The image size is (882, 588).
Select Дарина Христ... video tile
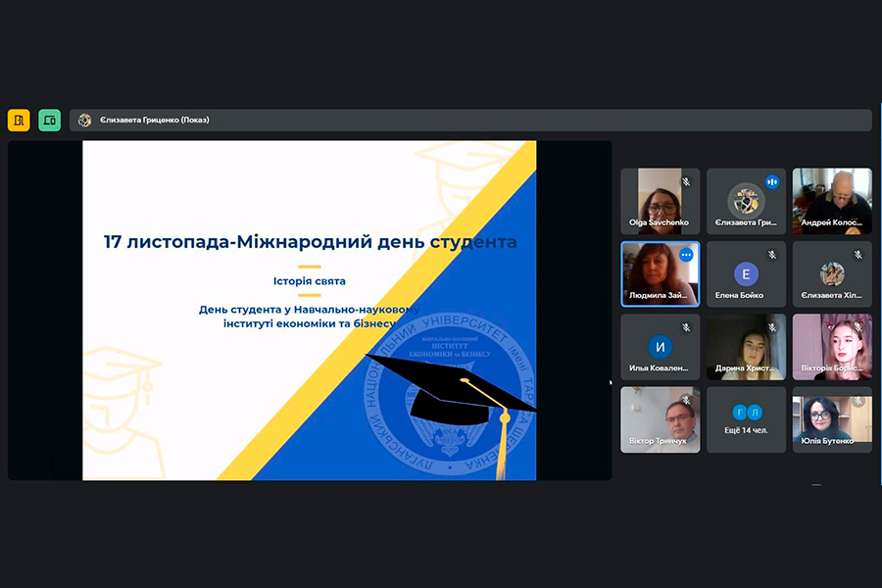(747, 346)
